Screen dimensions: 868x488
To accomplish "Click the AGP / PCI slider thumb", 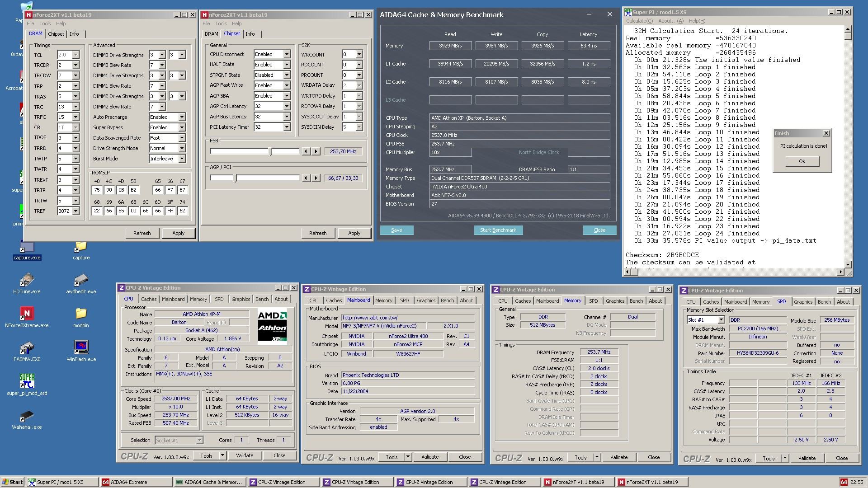I will click(235, 178).
